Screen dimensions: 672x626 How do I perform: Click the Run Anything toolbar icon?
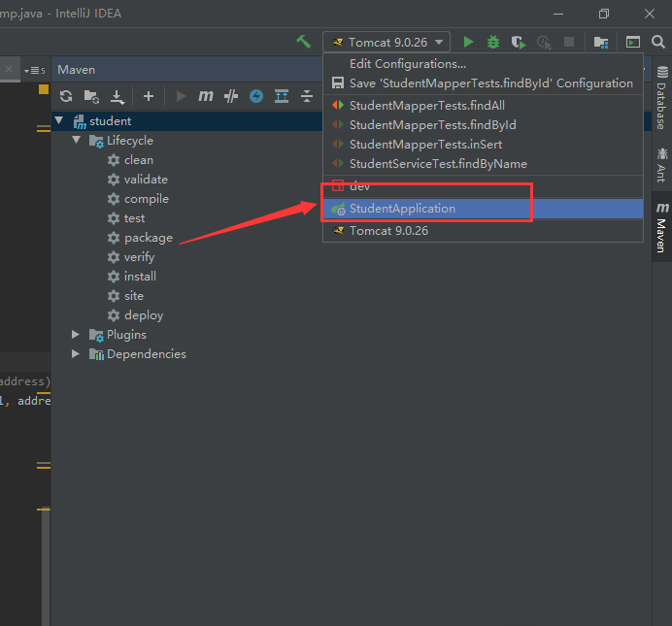point(632,42)
